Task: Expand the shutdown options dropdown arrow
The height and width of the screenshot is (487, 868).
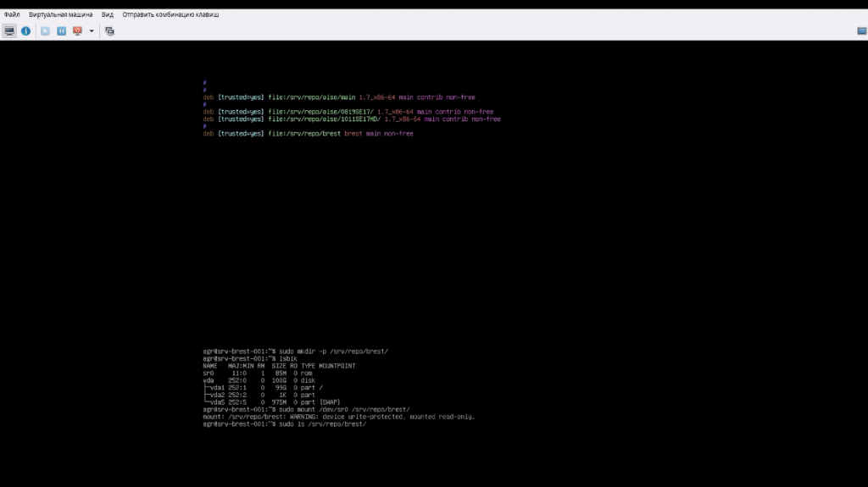Action: pyautogui.click(x=92, y=31)
